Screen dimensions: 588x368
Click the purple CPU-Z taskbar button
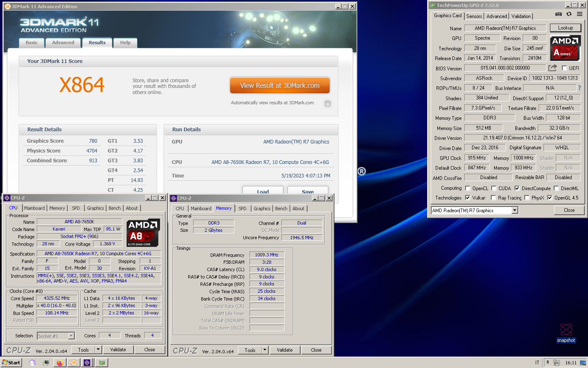87,363
